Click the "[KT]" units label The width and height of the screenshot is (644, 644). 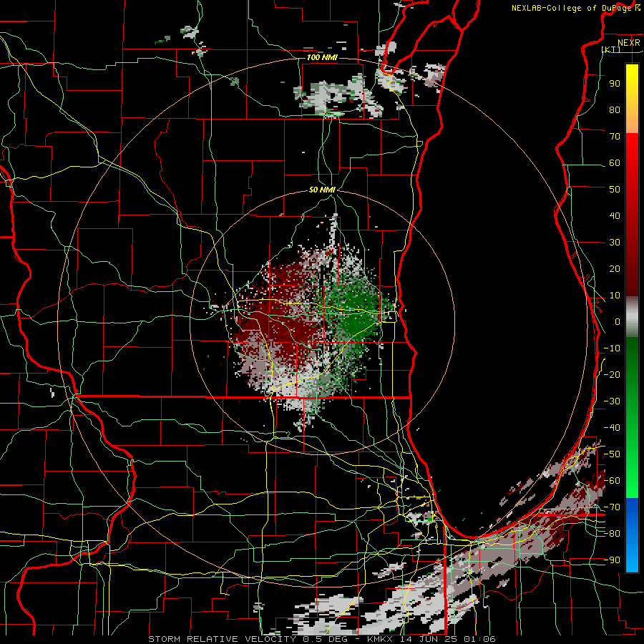click(x=611, y=49)
